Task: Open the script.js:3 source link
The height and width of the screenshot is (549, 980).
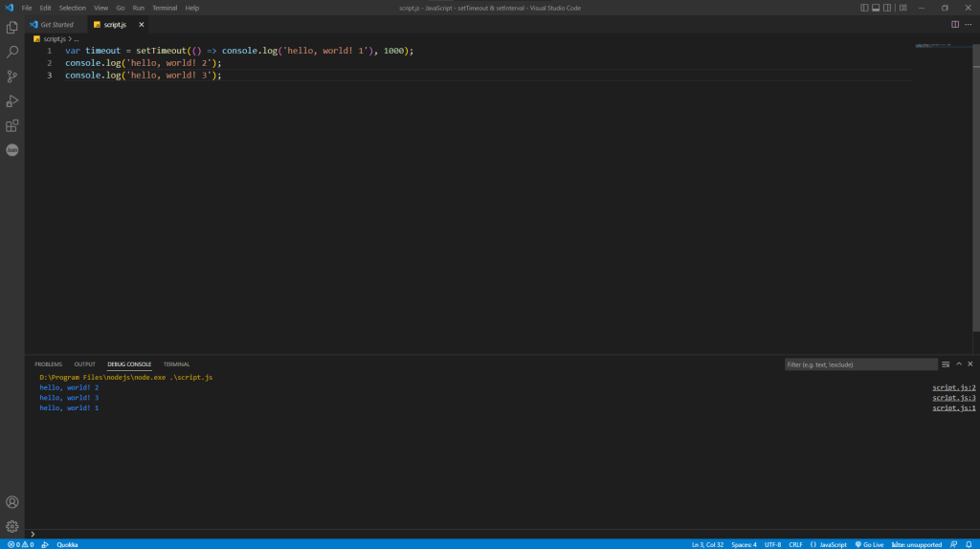Action: click(x=954, y=397)
